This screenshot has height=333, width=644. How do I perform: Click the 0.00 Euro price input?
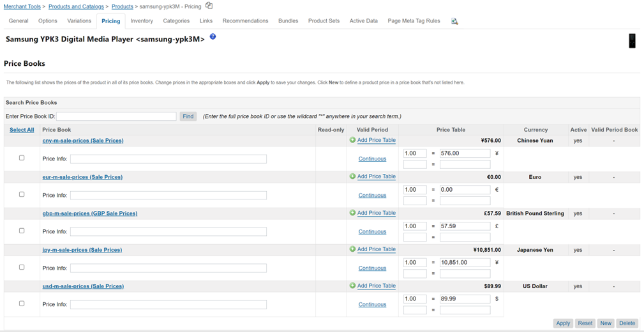(x=465, y=190)
